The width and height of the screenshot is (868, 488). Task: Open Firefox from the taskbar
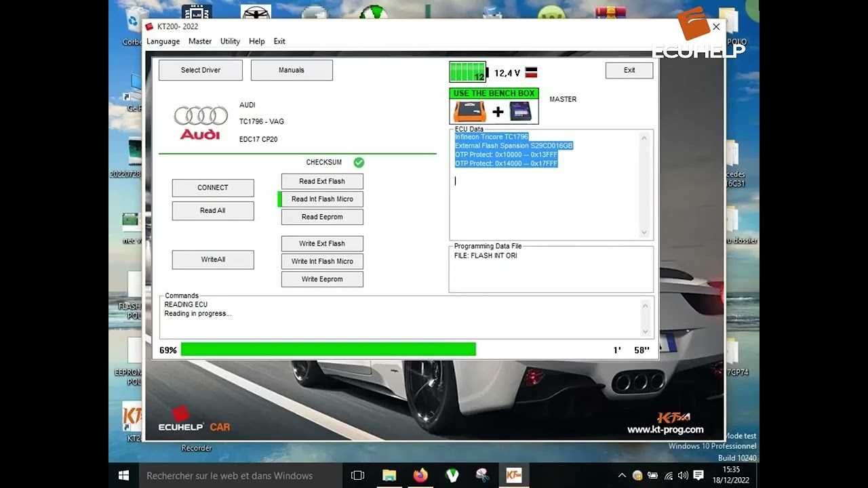click(420, 476)
